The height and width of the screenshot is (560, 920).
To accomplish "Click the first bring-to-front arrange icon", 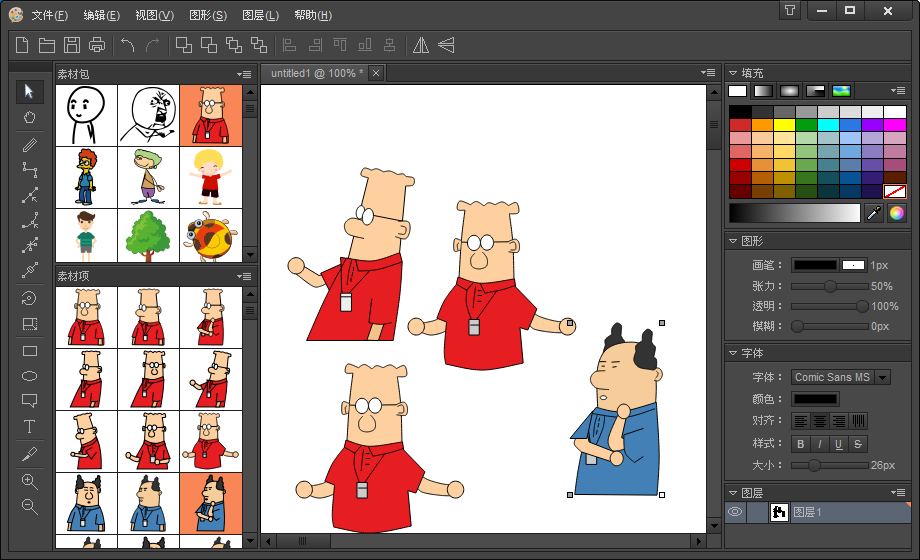I will [184, 45].
